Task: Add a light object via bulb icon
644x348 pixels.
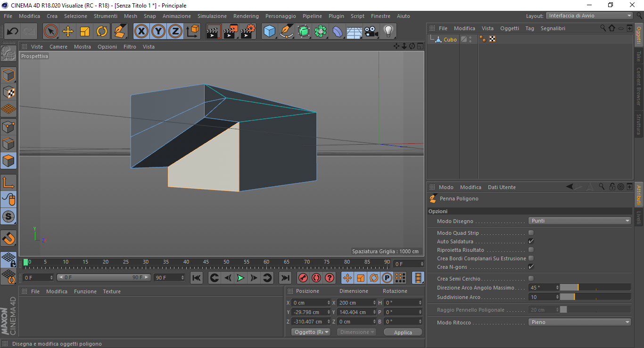Action: pyautogui.click(x=388, y=32)
